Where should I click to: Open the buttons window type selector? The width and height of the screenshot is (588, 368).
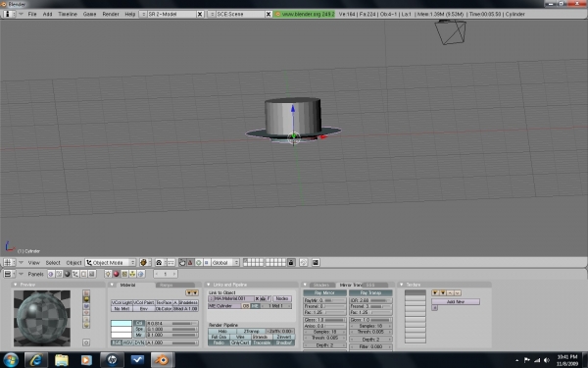click(x=10, y=274)
